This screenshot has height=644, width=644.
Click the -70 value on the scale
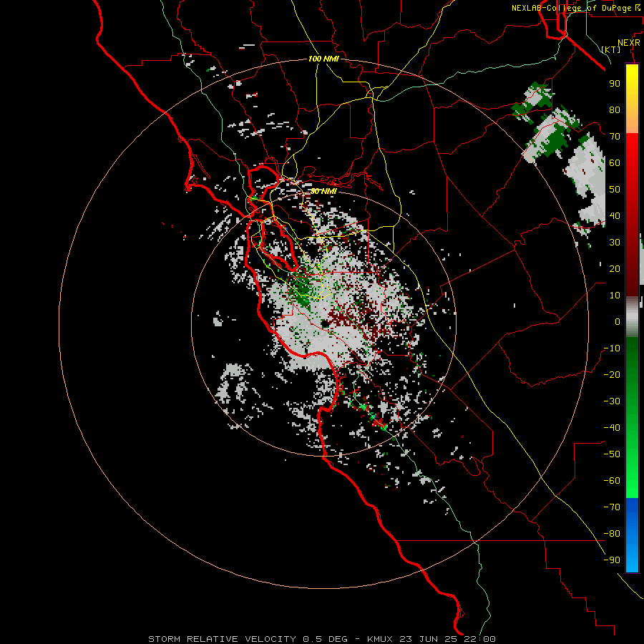pyautogui.click(x=612, y=507)
